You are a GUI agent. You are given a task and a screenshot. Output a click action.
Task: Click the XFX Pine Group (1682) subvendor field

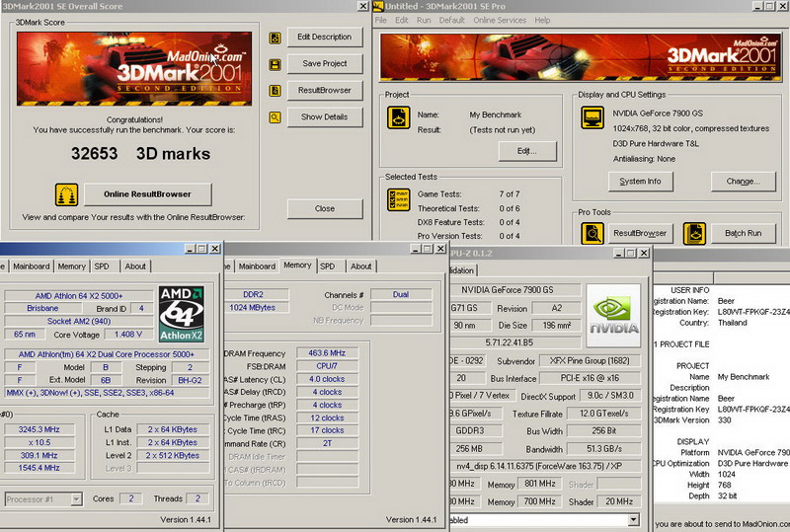[x=590, y=360]
